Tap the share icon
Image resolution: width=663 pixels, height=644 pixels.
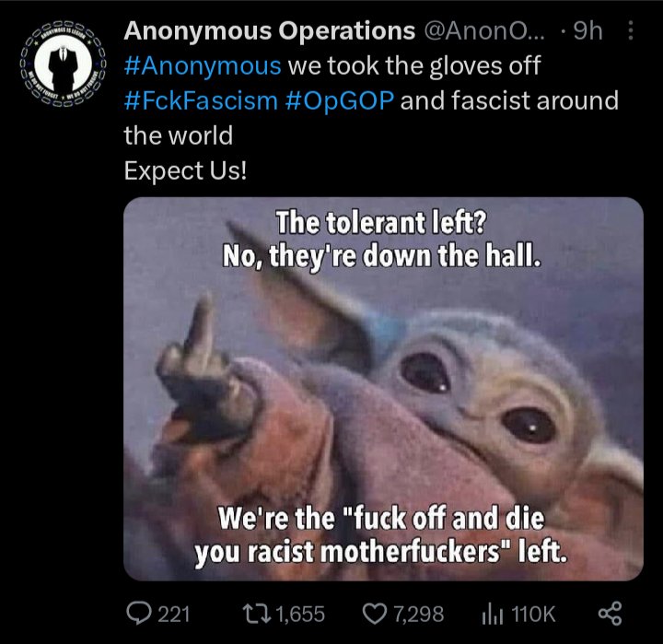pos(609,614)
